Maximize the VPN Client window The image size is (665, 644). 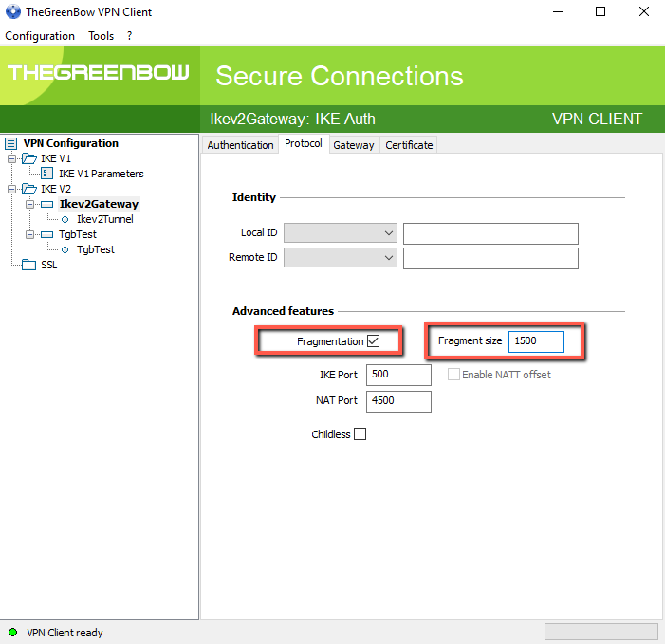pos(600,12)
